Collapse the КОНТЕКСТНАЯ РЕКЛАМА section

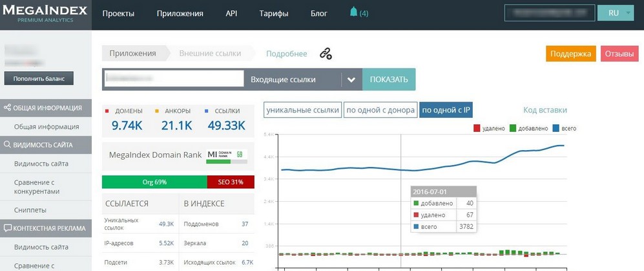coord(46,228)
